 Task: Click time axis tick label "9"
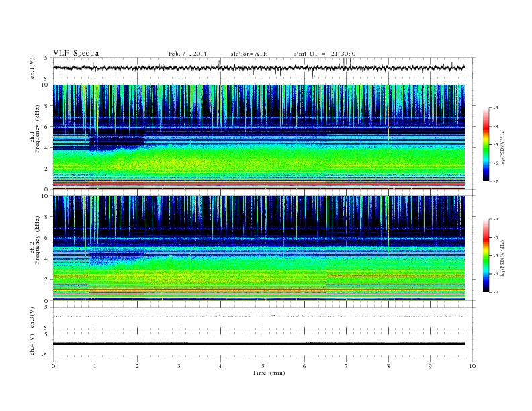click(430, 366)
